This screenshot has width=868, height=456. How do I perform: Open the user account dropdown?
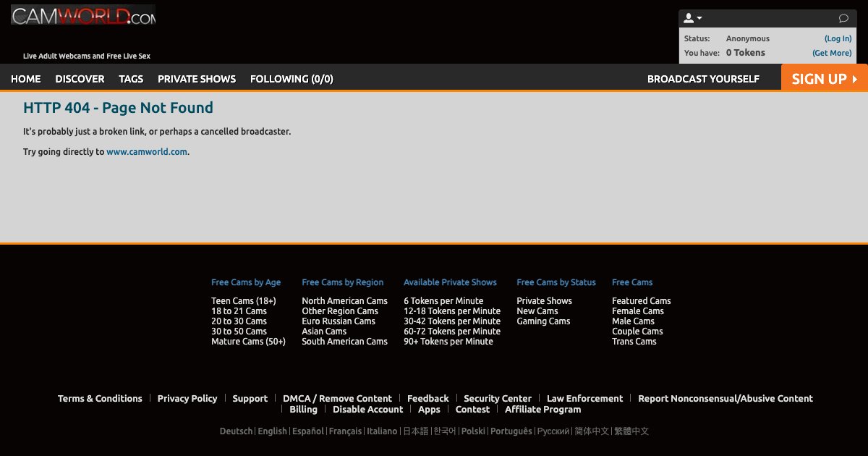[x=693, y=18]
